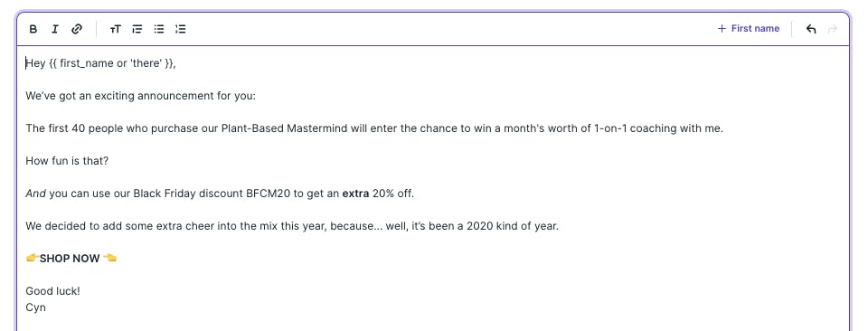Image resolution: width=868 pixels, height=331 pixels.
Task: Click the signature name Cyn
Action: pos(35,307)
